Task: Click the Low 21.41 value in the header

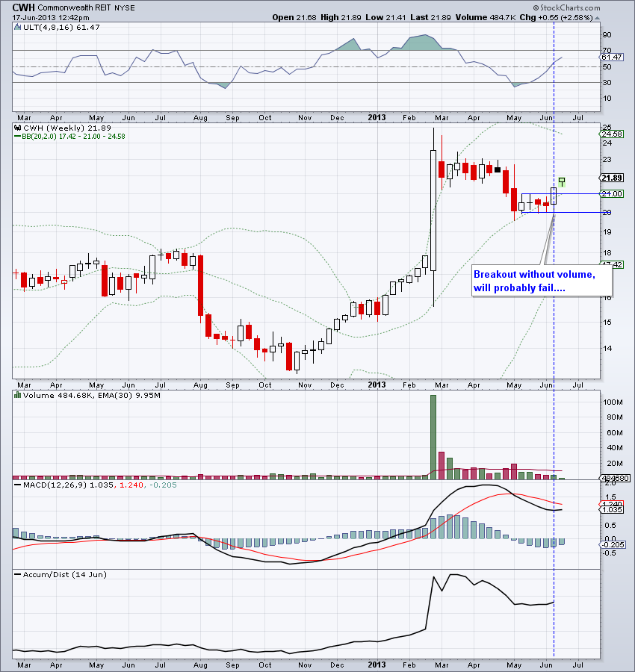Action: click(x=385, y=18)
